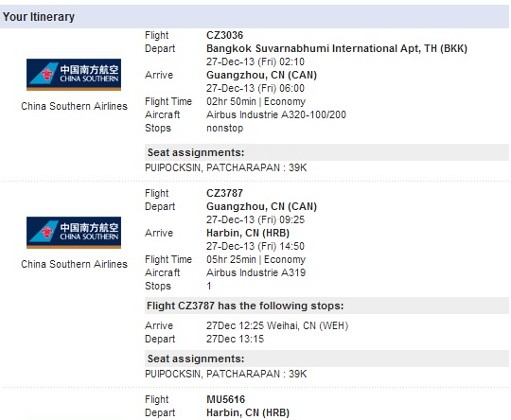Select Bangkok Suvarnabhumi International Apt departure text
Image resolution: width=511 pixels, height=420 pixels.
tap(337, 48)
